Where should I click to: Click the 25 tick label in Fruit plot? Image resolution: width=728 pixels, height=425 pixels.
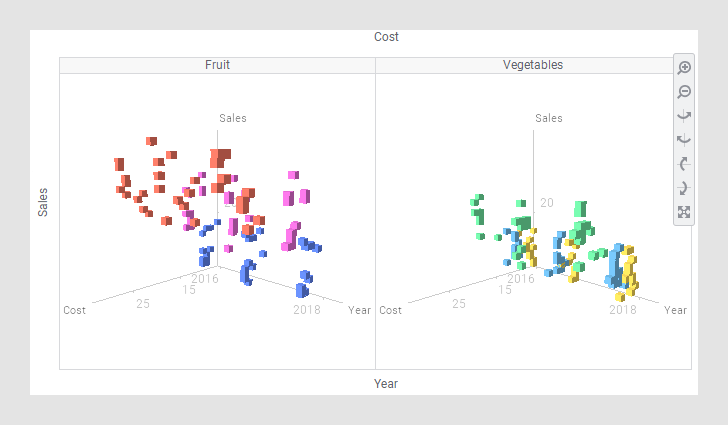click(x=143, y=302)
